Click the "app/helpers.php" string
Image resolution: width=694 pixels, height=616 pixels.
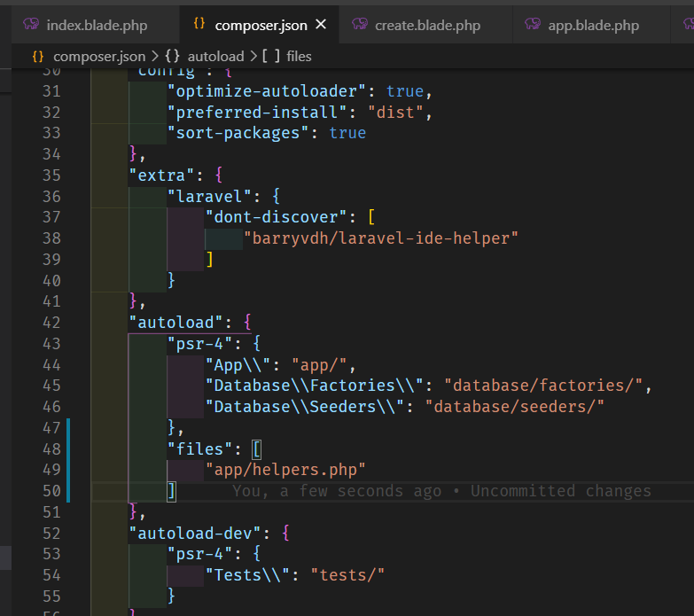(285, 470)
